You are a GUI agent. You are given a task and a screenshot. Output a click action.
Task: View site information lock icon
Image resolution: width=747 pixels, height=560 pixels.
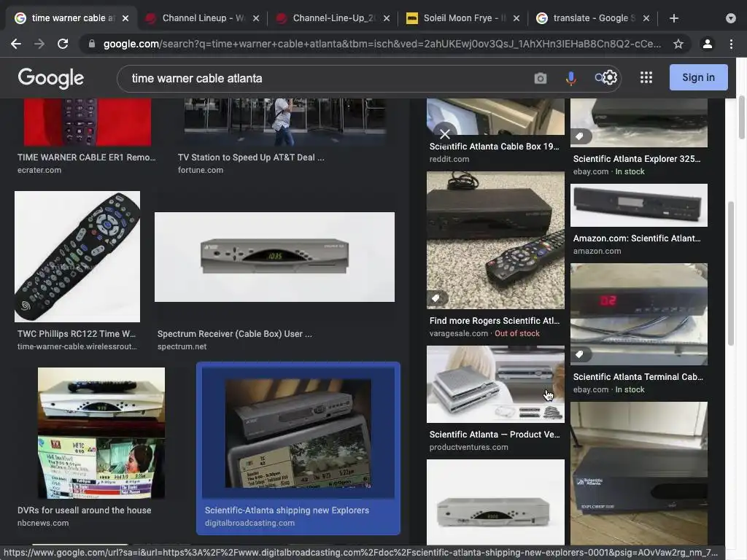pyautogui.click(x=92, y=44)
